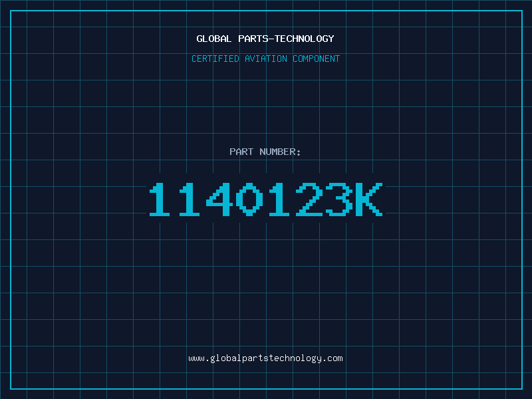Open the www.globalpartstechnology.com link

point(265,358)
